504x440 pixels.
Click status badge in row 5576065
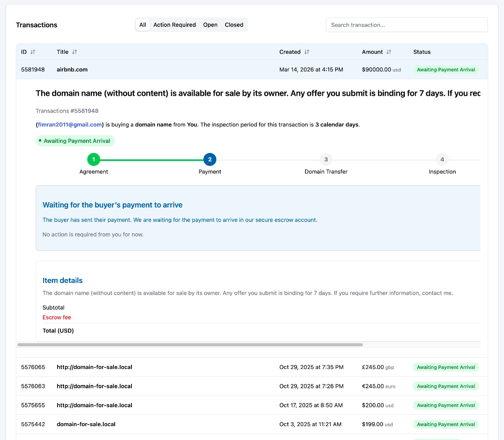point(446,367)
